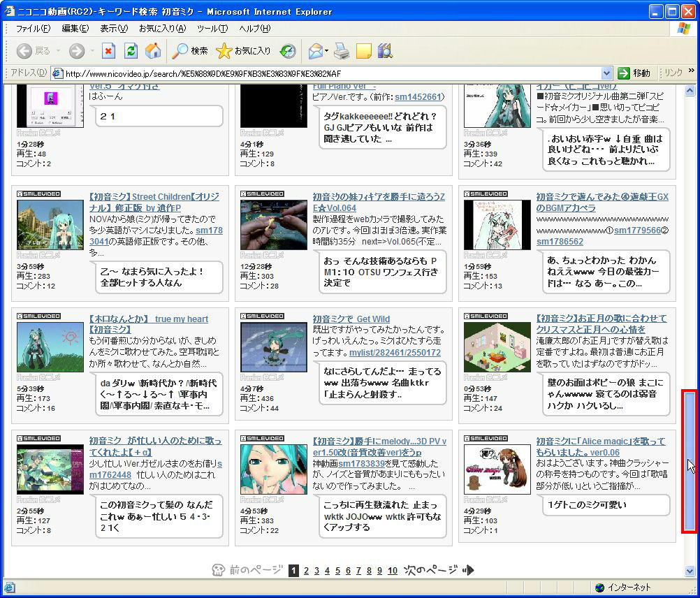The height and width of the screenshot is (598, 700).
Task: Open the figure-making Vol.064 video thumbnail
Action: click(274, 225)
